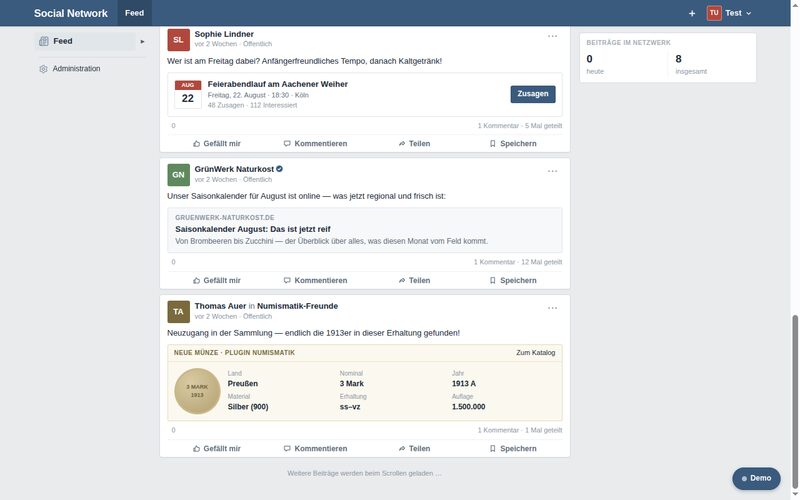Click the GN avatar of GrünWerk Naturkost
Image resolution: width=800 pixels, height=500 pixels.
click(178, 175)
